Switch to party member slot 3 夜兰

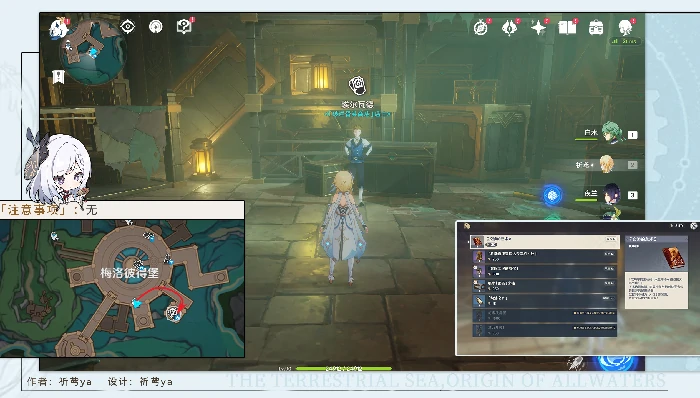[x=611, y=195]
